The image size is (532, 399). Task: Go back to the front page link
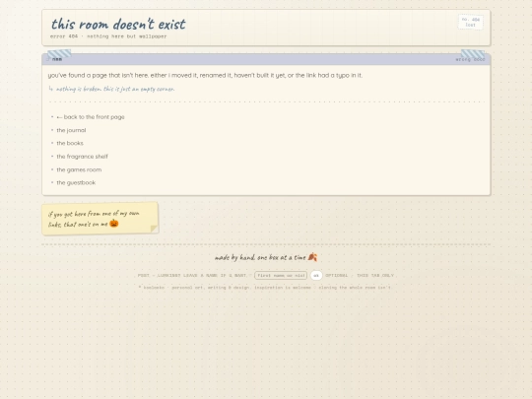[91, 117]
